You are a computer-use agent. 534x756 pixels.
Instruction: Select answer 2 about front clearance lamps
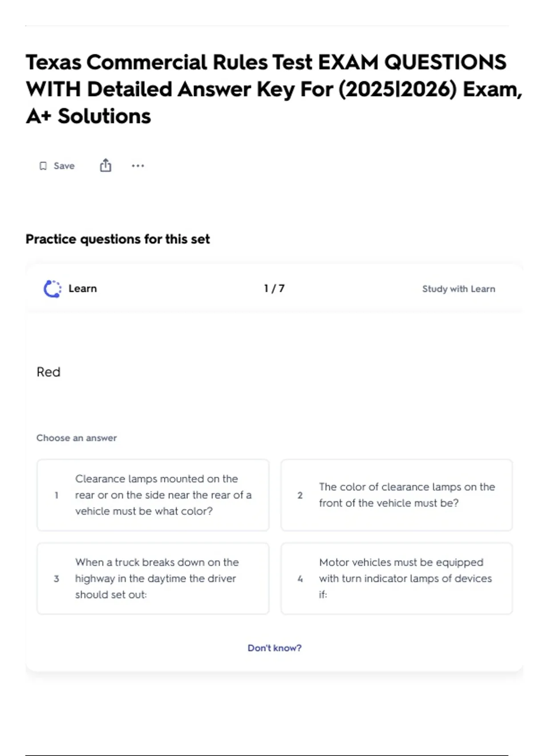[x=396, y=495]
